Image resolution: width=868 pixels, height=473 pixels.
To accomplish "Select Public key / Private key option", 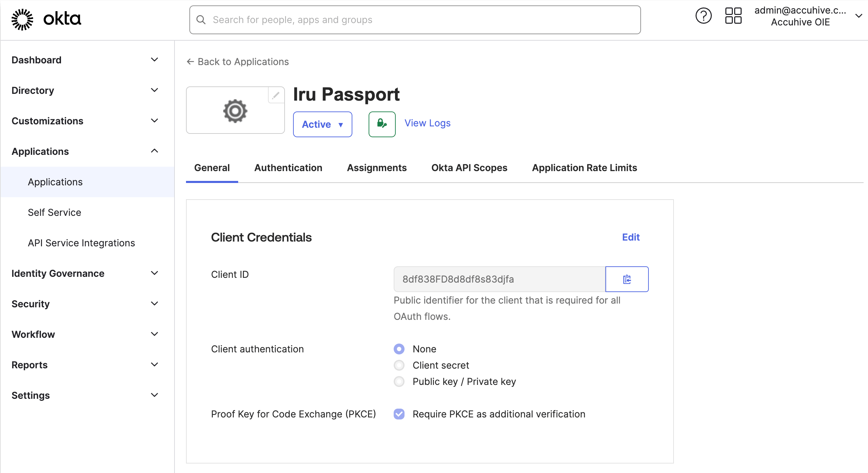I will coord(399,382).
